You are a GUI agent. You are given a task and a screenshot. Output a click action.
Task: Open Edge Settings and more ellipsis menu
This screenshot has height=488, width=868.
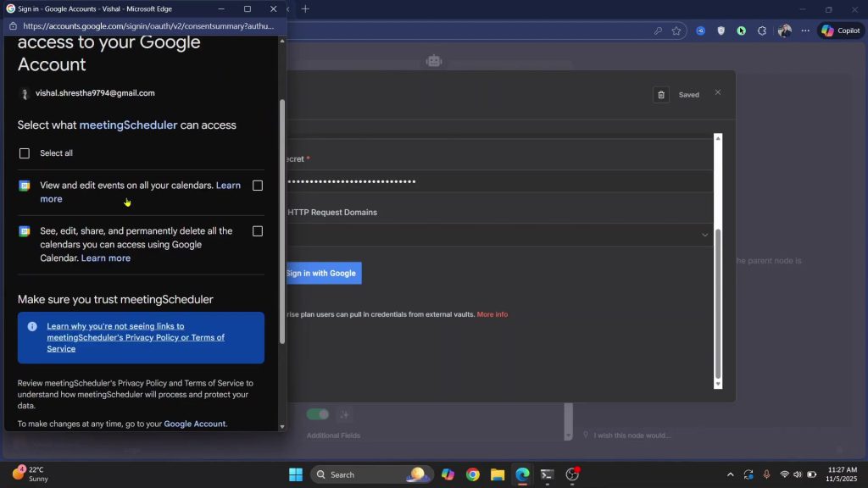click(804, 30)
